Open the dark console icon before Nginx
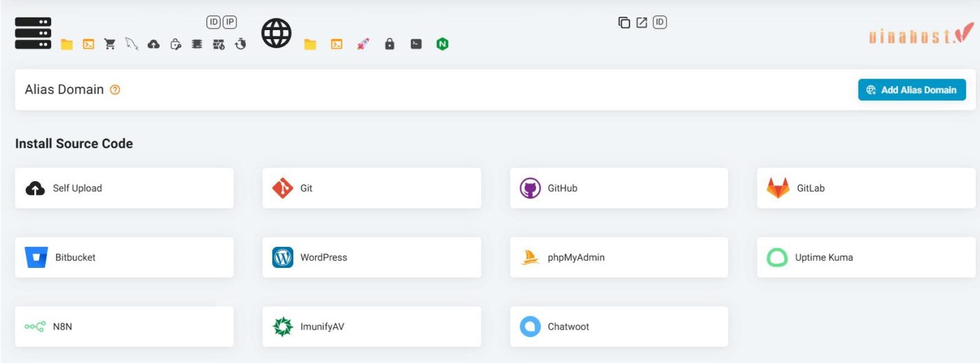Image resolution: width=980 pixels, height=363 pixels. pyautogui.click(x=416, y=44)
